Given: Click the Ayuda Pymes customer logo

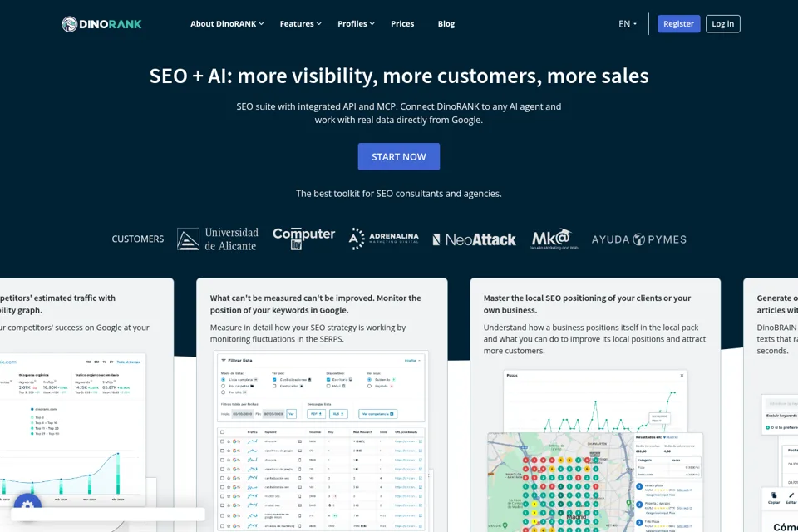Looking at the screenshot, I should point(638,239).
